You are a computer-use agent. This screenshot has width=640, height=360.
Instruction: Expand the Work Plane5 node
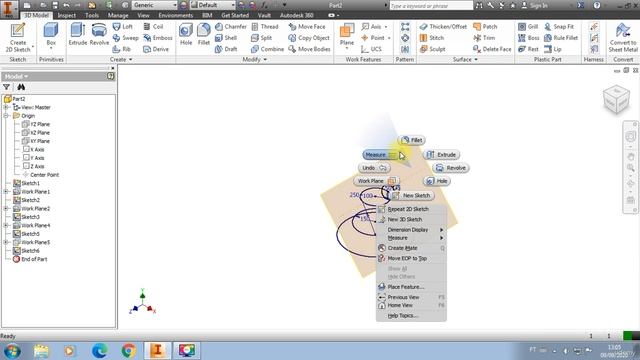click(6, 242)
